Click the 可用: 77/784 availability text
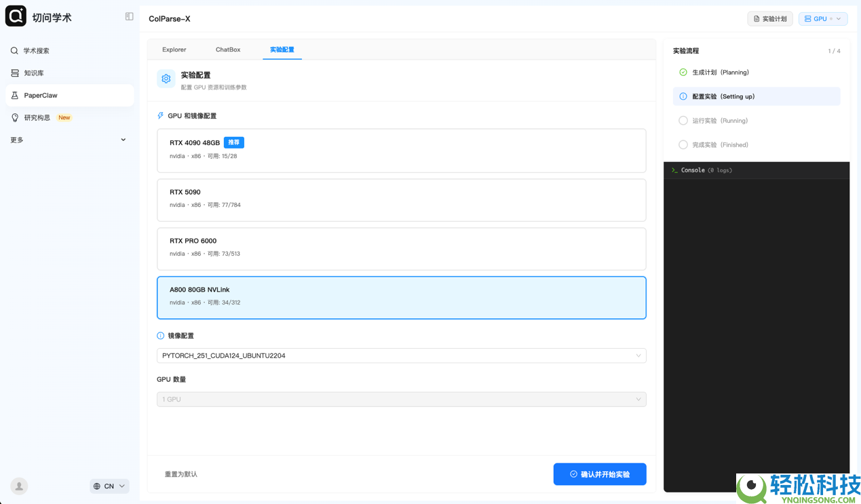 coord(224,205)
